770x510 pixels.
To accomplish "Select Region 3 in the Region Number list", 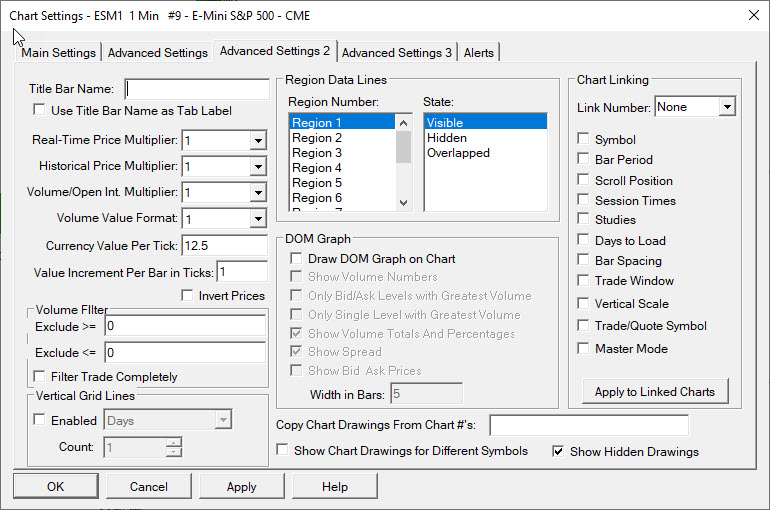I will [x=318, y=153].
